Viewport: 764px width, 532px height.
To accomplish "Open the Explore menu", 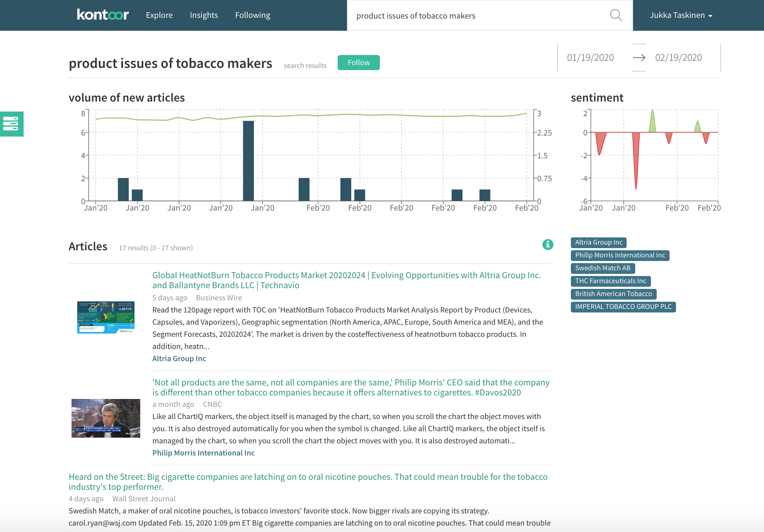I will (x=159, y=15).
